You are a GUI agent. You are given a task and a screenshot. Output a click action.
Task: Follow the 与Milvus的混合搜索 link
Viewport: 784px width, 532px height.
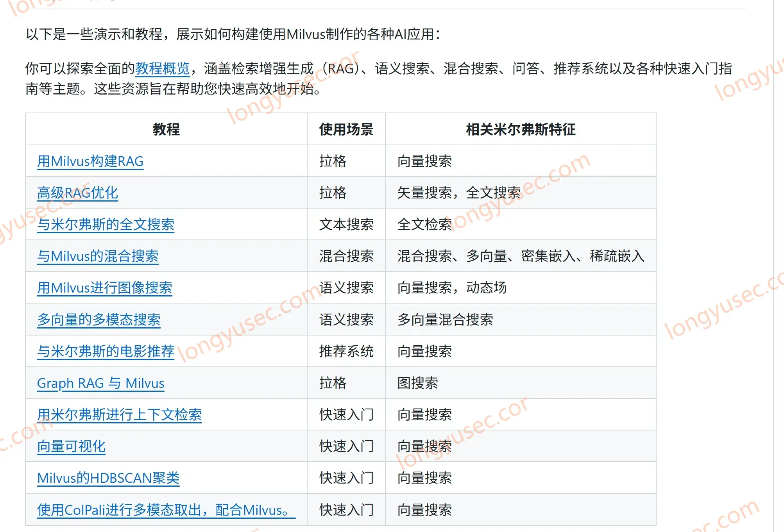98,256
